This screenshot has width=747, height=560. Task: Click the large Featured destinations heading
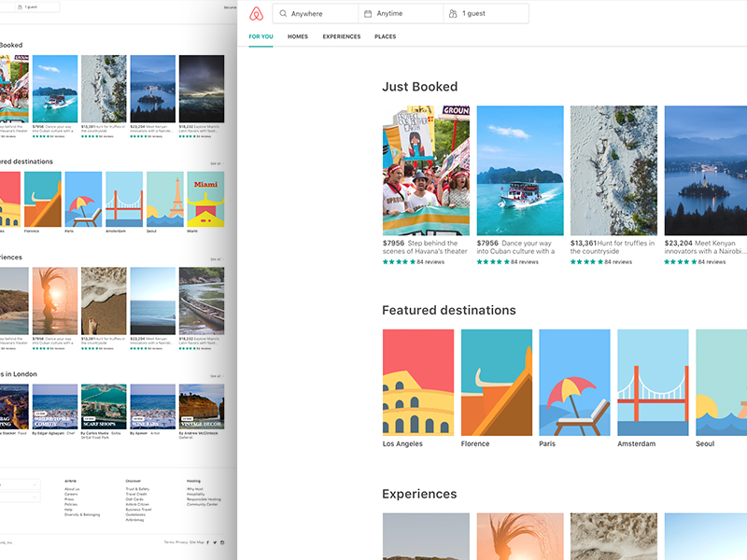click(449, 311)
